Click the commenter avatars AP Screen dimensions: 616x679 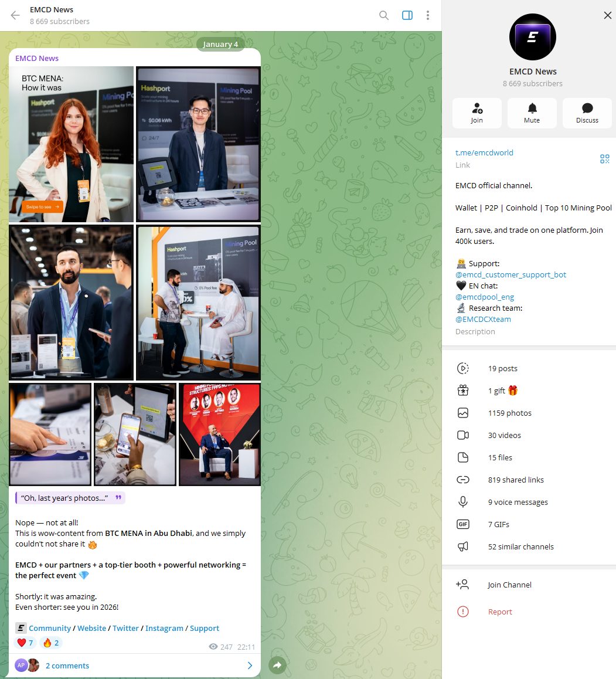27,665
